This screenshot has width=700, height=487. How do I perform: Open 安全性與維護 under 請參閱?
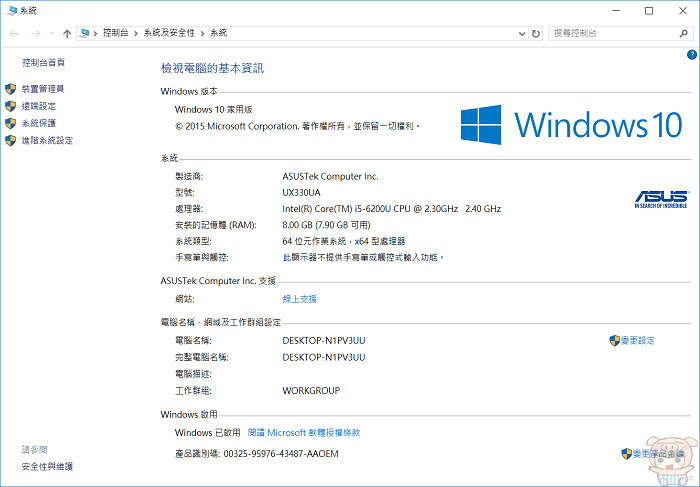click(x=47, y=467)
